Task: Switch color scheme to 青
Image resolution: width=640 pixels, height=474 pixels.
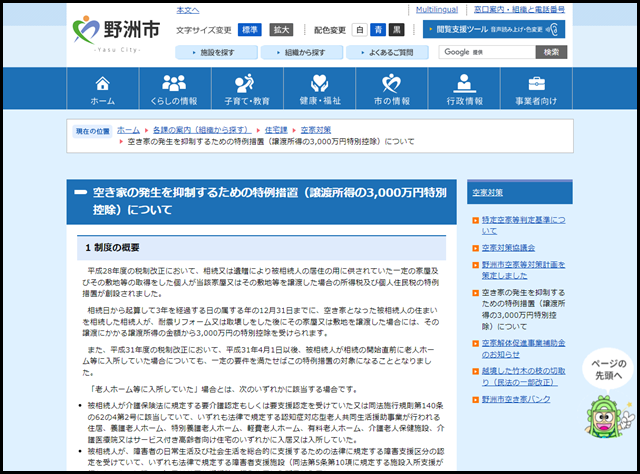Action: [x=379, y=30]
